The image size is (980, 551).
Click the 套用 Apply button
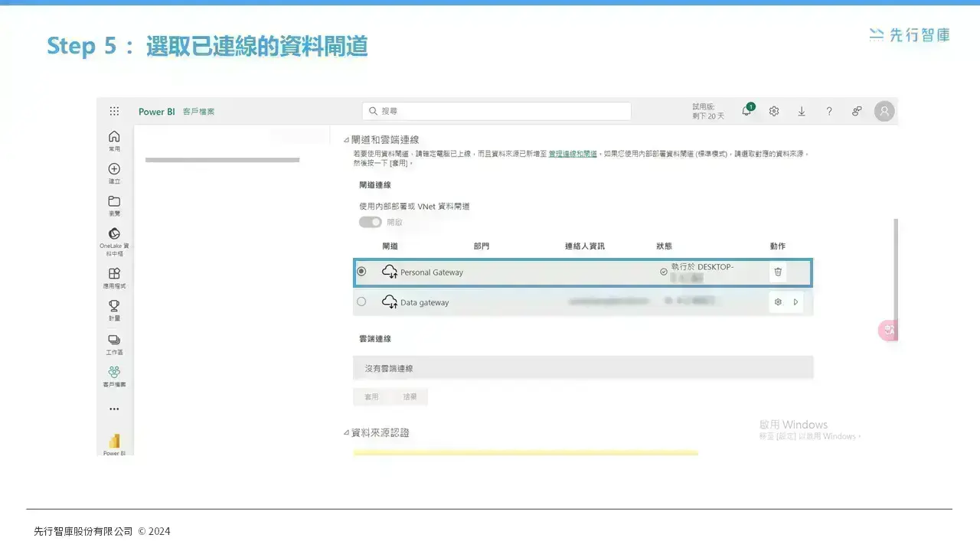click(x=371, y=397)
